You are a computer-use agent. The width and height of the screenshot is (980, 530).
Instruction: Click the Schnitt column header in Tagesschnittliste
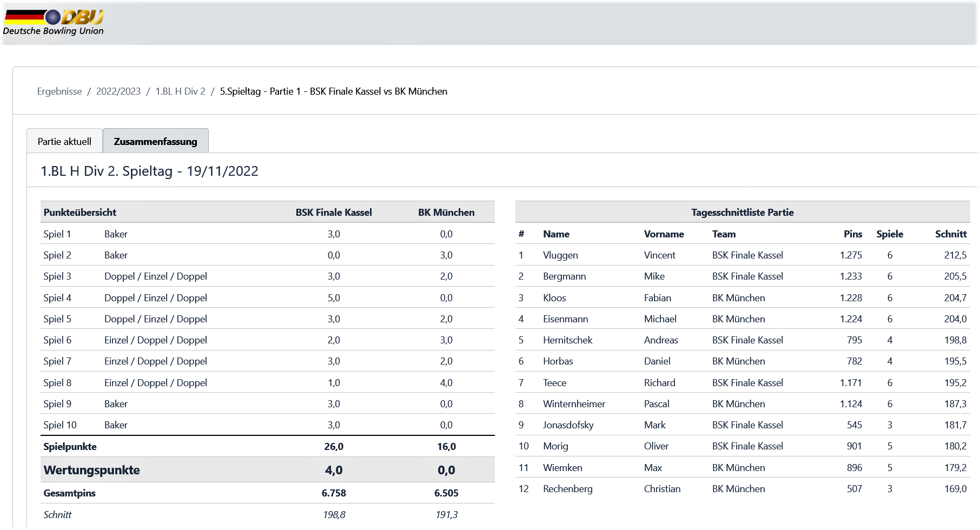click(951, 234)
